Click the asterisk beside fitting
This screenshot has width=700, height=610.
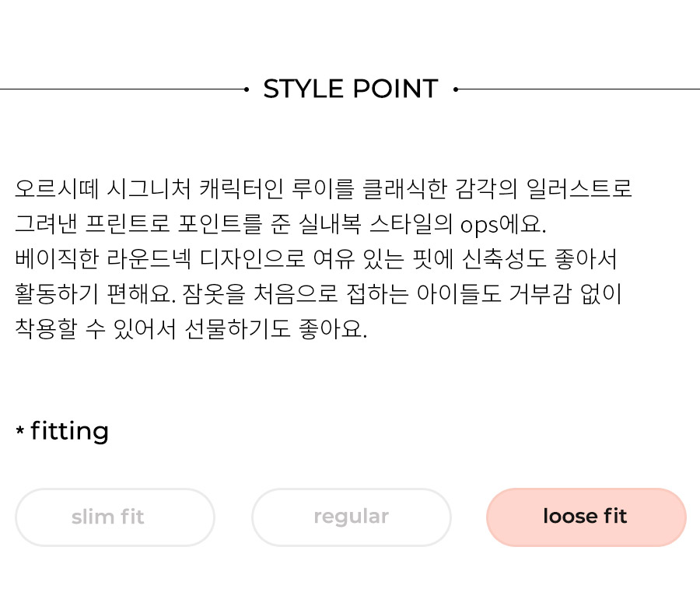(x=19, y=430)
